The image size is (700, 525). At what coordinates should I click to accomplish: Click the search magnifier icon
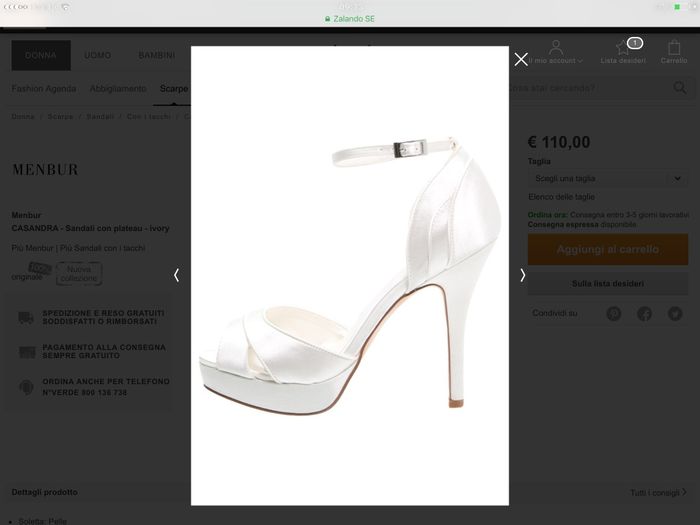coord(679,88)
